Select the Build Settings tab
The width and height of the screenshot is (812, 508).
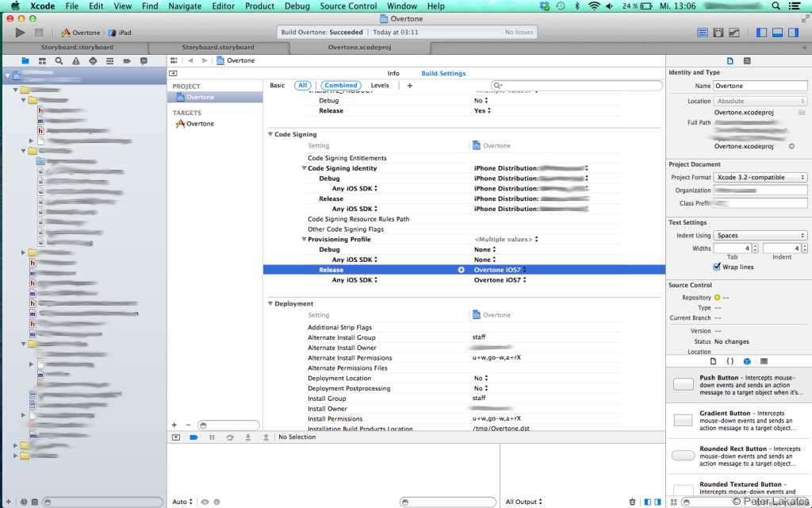pos(443,74)
